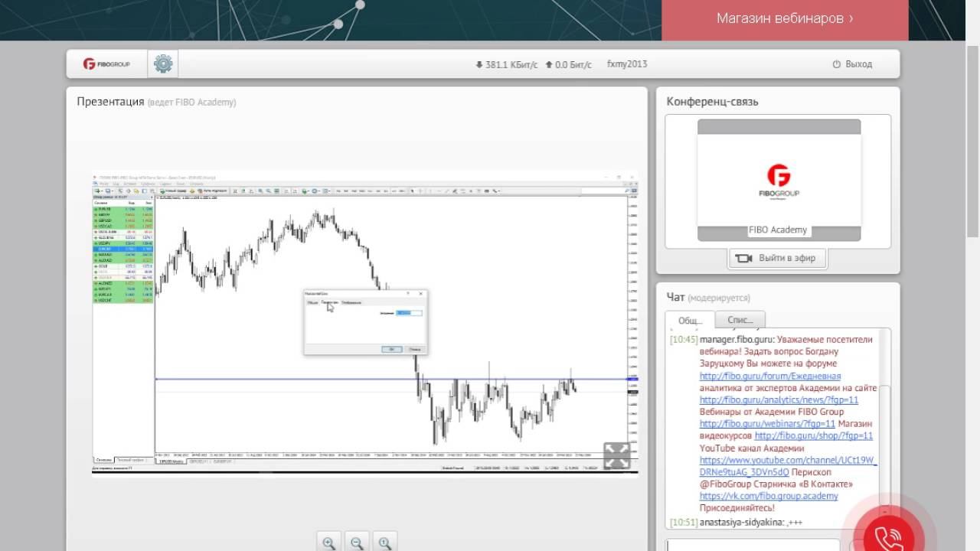980x551 pixels.
Task: Zoom in on the presentation
Action: click(x=328, y=543)
